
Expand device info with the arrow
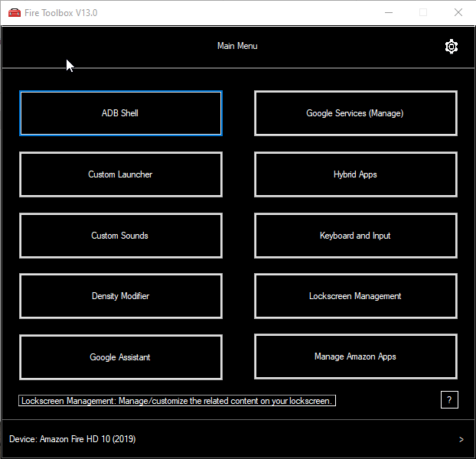[461, 439]
